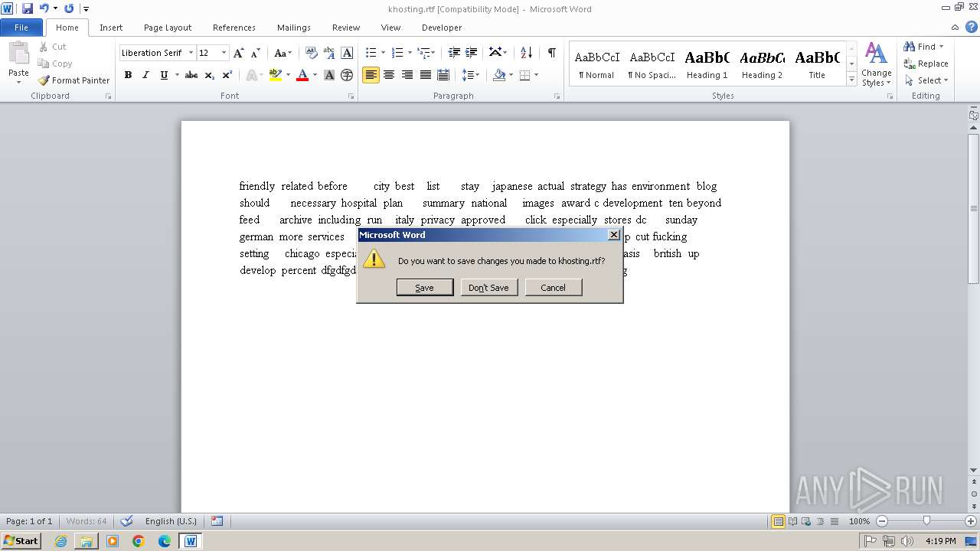Open the font name dropdown
This screenshot has height=551, width=980.
[191, 53]
